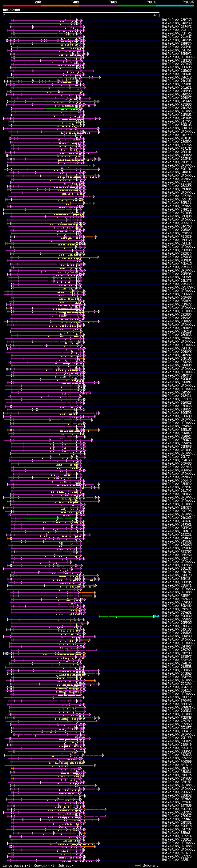The height and width of the screenshot is (868, 197).
Task: Select hit UniRef100_P93797
Action: point(177,551)
